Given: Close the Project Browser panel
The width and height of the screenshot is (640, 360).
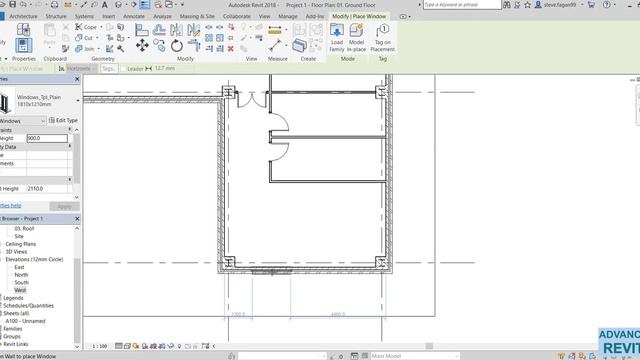Looking at the screenshot, I should point(77,219).
